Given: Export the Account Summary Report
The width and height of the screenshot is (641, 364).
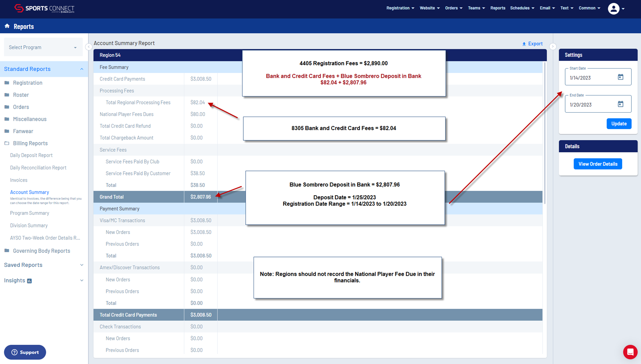Looking at the screenshot, I should [x=532, y=44].
